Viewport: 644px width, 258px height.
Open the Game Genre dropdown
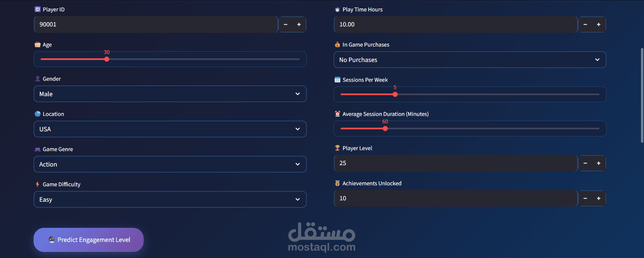170,164
